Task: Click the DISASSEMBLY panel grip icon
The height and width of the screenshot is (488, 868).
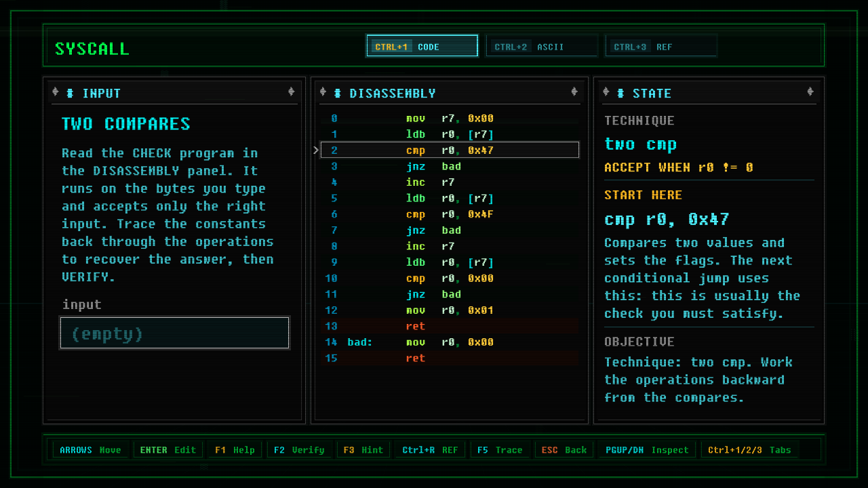Action: coord(338,93)
